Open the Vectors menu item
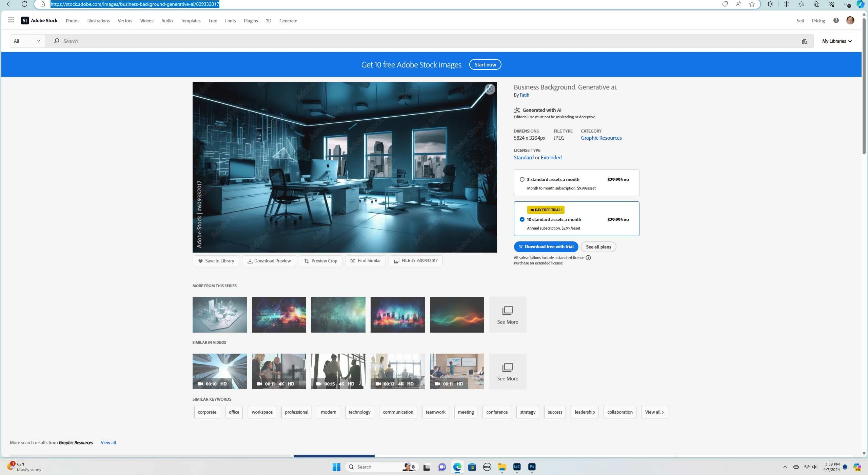This screenshot has width=868, height=475. click(x=125, y=21)
